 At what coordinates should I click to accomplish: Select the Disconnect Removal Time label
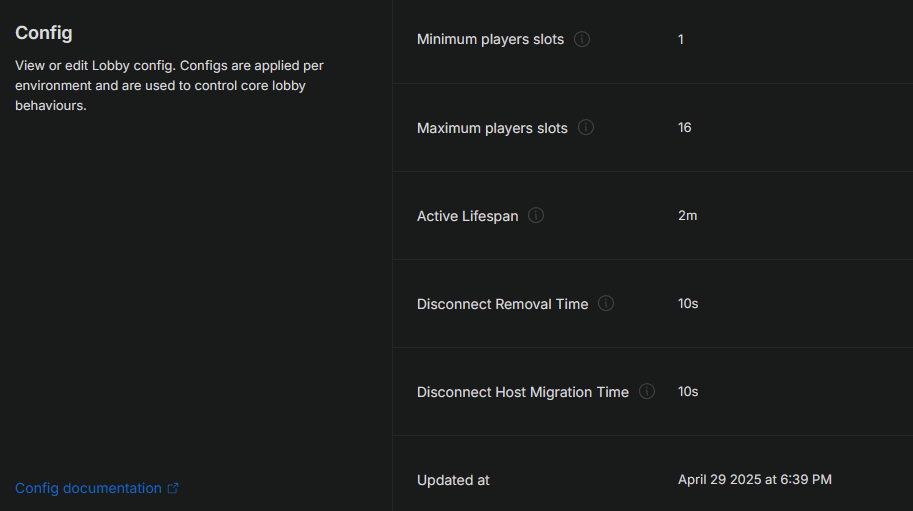(x=502, y=304)
